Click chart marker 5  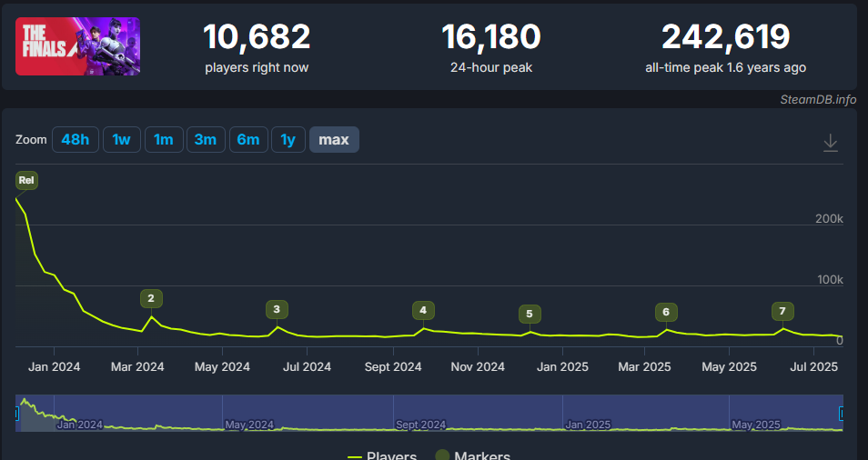530,314
